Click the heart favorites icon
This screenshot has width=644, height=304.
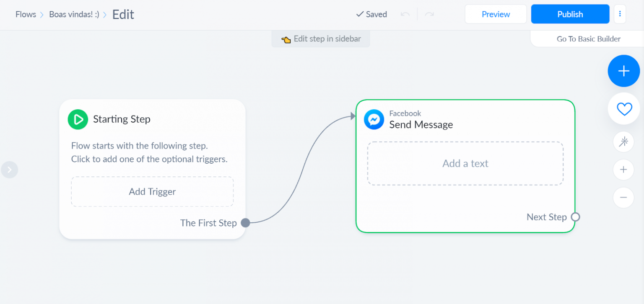pyautogui.click(x=623, y=109)
